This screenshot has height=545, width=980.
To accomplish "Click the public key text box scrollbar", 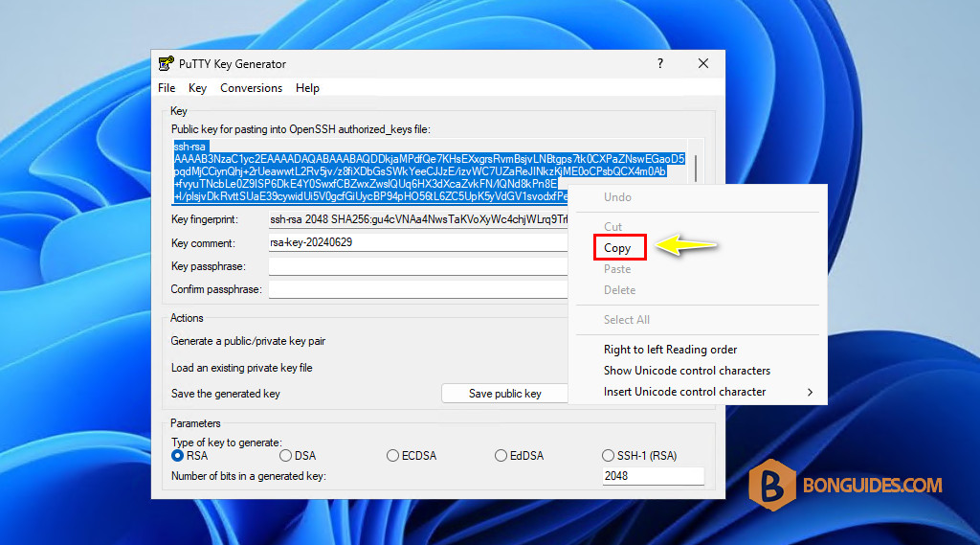I will click(696, 169).
